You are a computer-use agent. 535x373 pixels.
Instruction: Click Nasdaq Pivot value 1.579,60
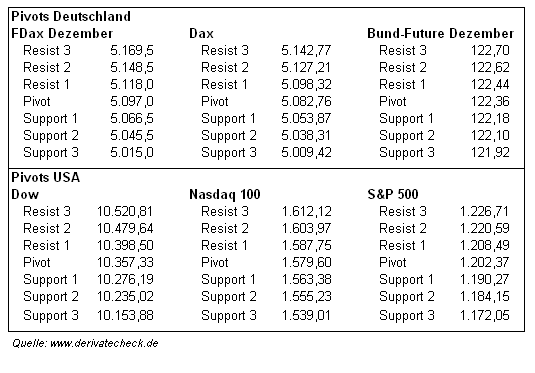point(306,262)
